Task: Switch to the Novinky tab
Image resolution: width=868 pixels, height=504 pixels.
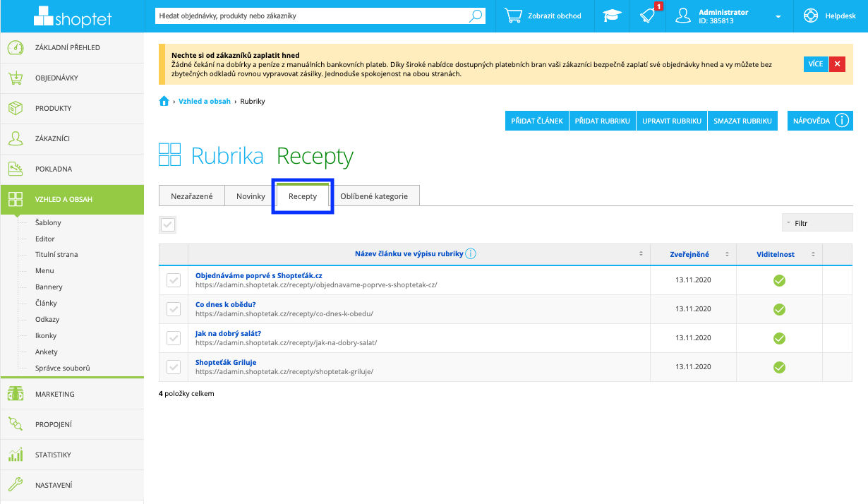Action: pos(251,196)
